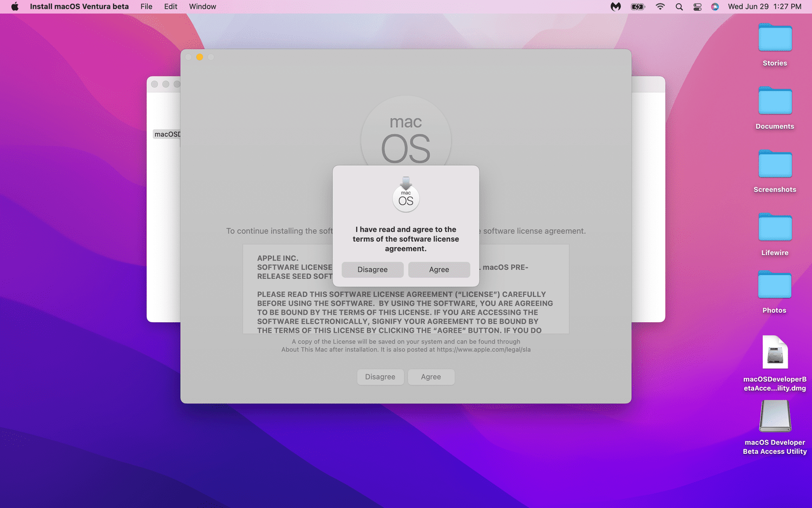Open the Window menu

[202, 6]
